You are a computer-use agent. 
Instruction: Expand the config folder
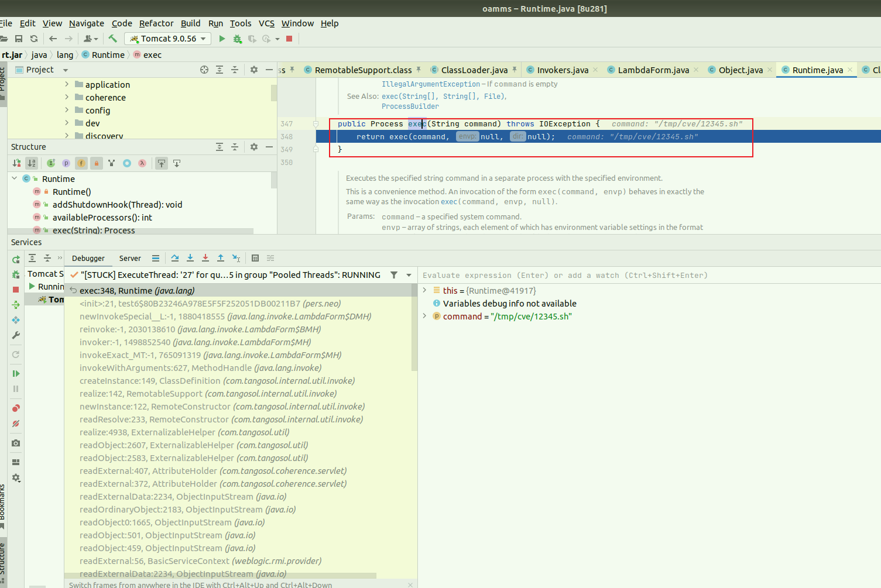(67, 110)
